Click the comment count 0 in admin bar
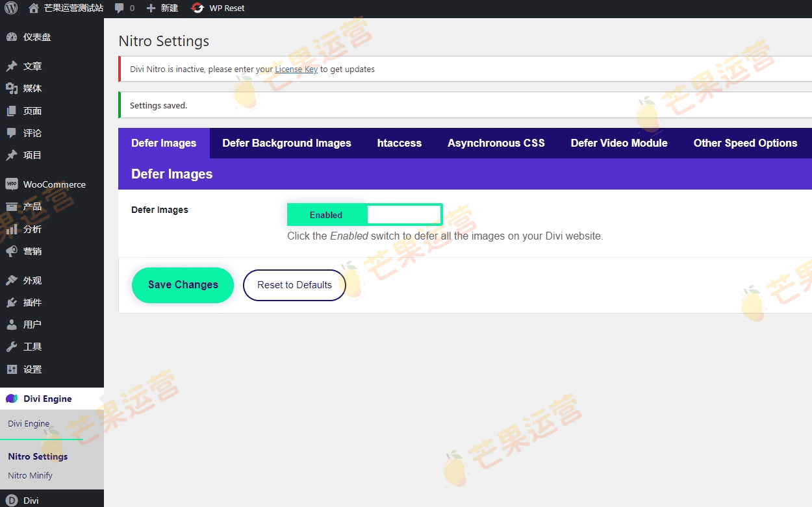812x507 pixels. 132,8
